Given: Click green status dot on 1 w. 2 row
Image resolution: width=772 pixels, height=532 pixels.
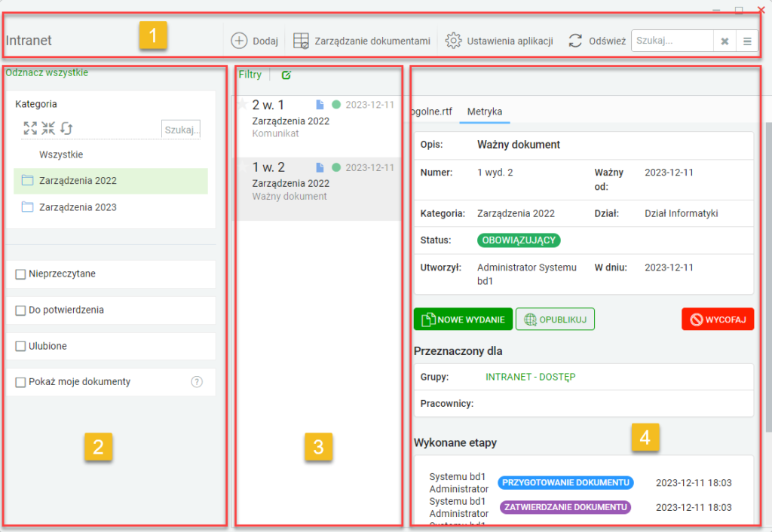Looking at the screenshot, I should click(x=336, y=167).
